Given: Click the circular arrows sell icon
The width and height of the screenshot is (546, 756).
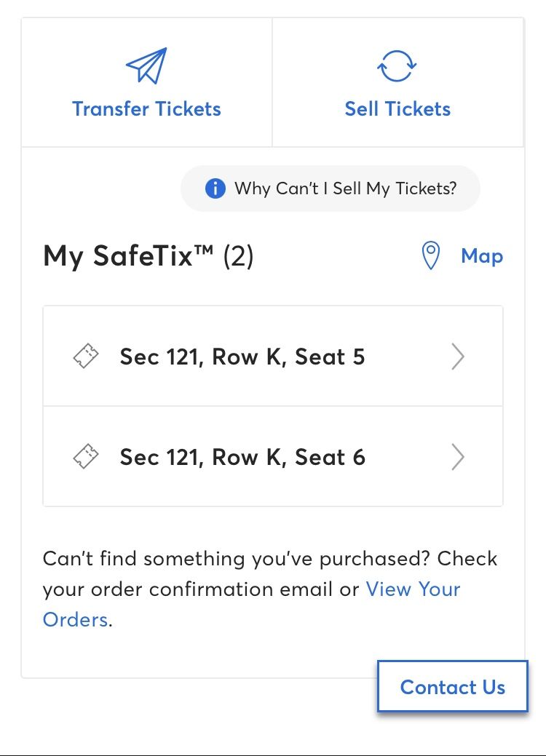Looking at the screenshot, I should point(397,66).
